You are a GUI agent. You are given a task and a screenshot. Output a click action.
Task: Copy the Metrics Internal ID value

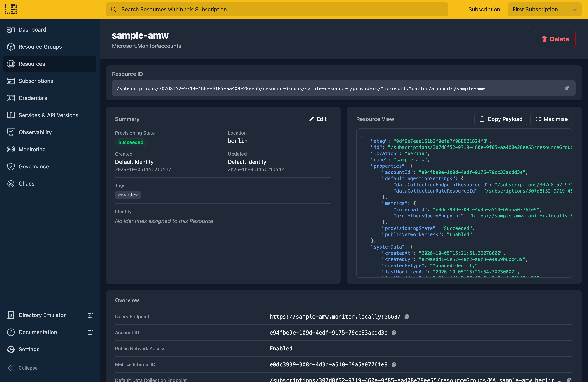(x=394, y=364)
